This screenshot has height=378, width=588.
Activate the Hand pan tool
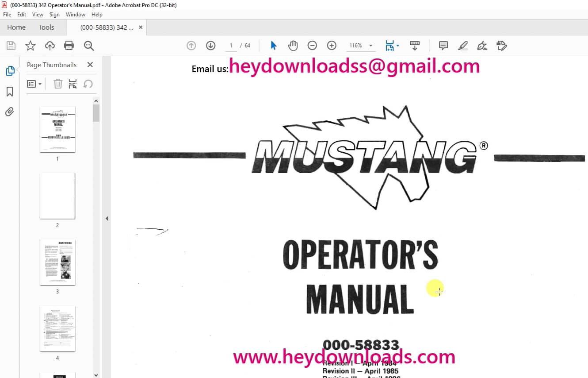293,46
